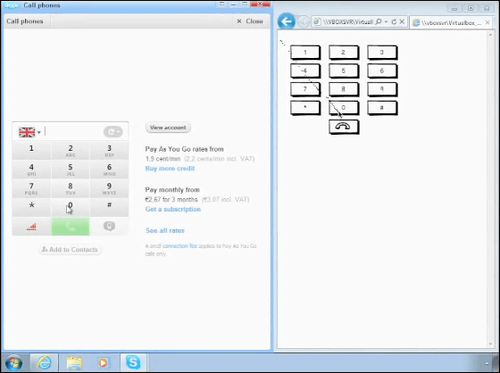
Task: Open Buy more credit link
Action: coord(170,168)
